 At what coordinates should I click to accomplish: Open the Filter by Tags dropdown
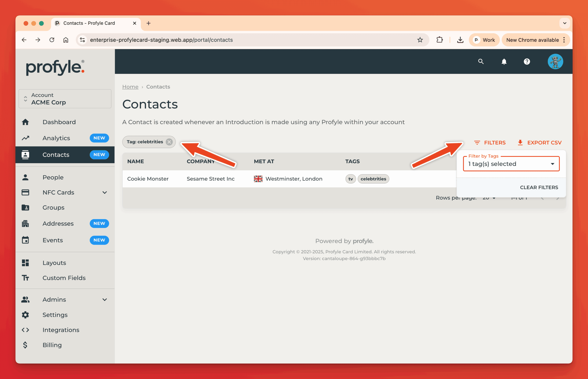pos(511,164)
